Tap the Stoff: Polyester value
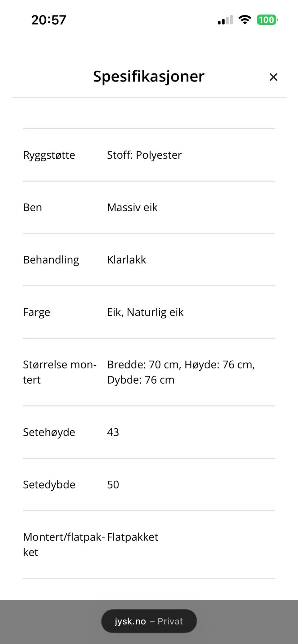The height and width of the screenshot is (644, 298). tap(144, 155)
